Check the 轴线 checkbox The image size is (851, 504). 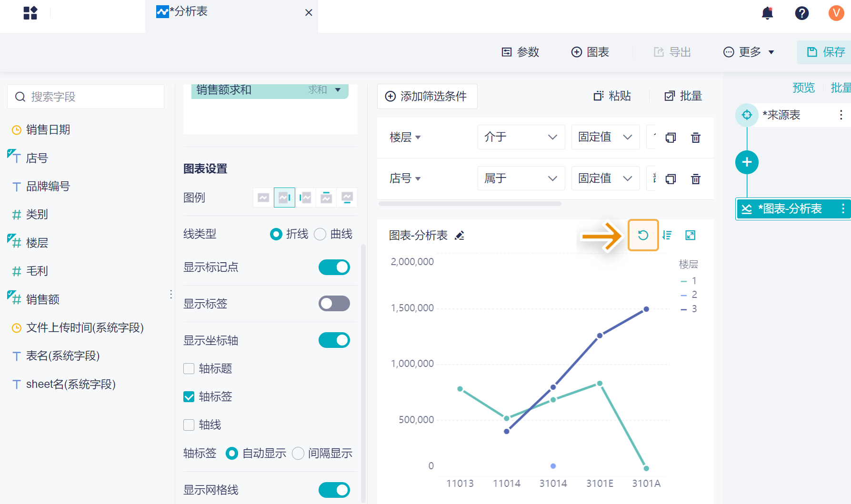189,425
